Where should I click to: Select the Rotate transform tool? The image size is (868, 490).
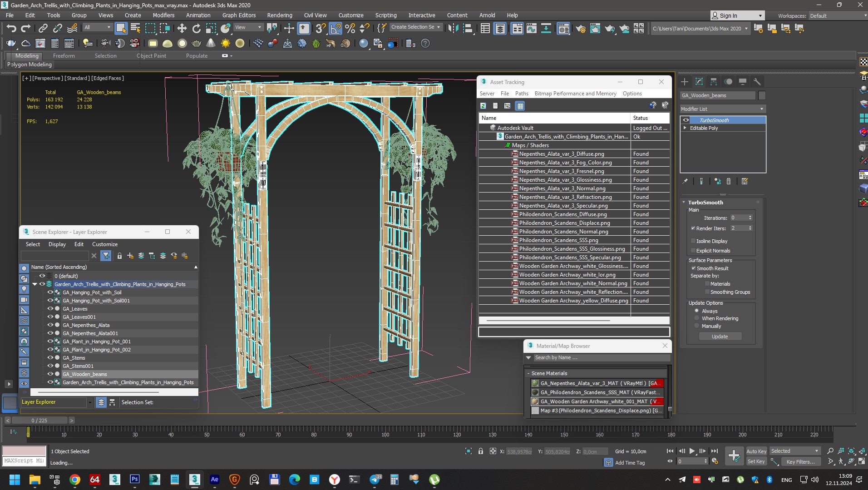[x=196, y=29]
